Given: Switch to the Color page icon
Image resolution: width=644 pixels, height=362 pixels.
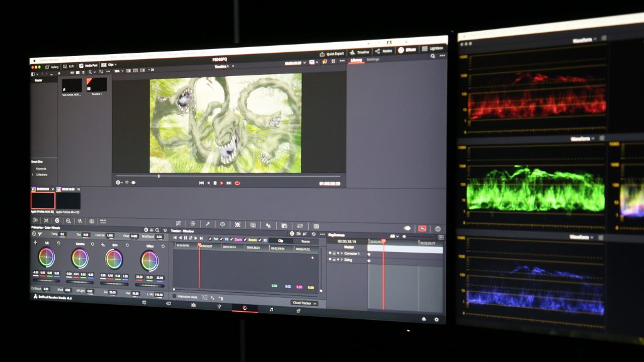Looking at the screenshot, I should [x=245, y=308].
